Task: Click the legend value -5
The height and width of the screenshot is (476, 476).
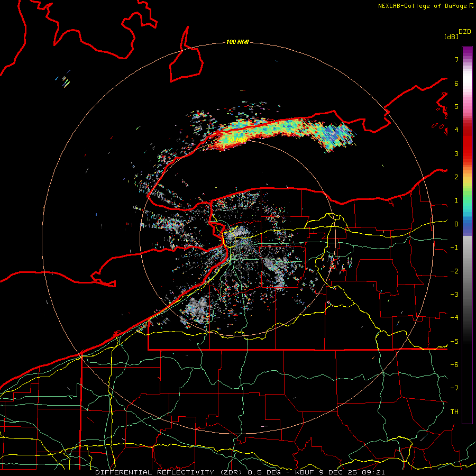Action: (x=454, y=342)
